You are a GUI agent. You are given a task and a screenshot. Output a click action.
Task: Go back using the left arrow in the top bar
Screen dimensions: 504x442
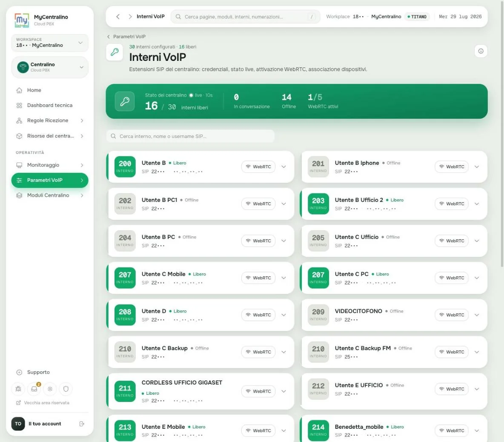tap(118, 17)
